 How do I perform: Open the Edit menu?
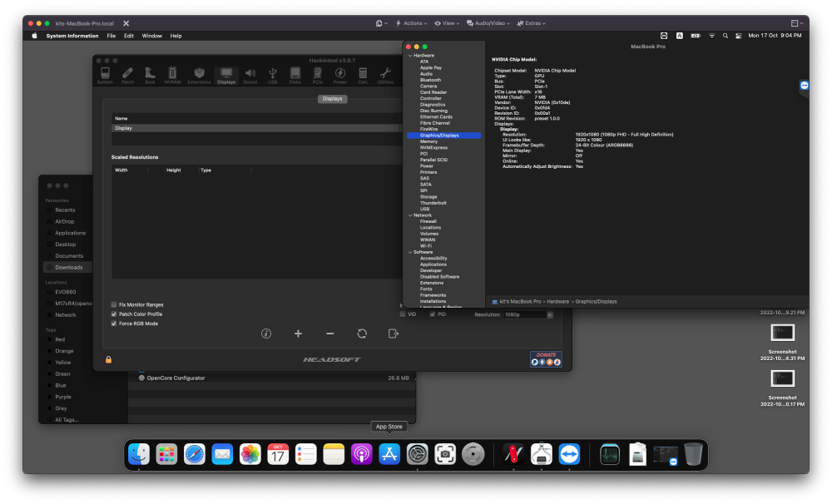[x=129, y=36]
